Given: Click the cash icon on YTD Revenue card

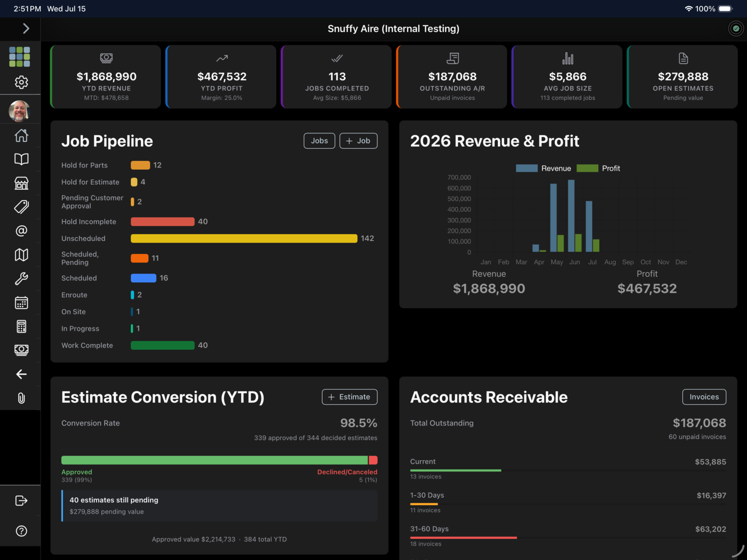Looking at the screenshot, I should pos(106,58).
